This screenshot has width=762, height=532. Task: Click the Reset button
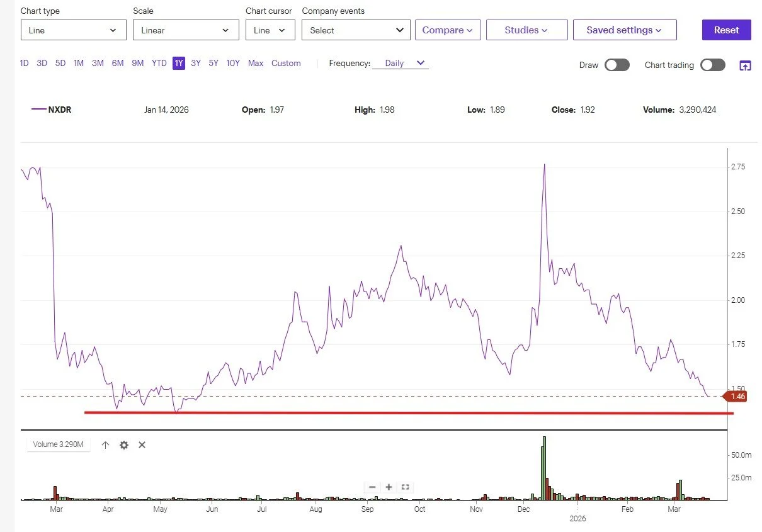pos(726,30)
